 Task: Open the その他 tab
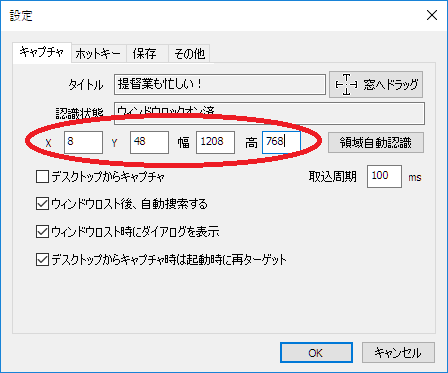(189, 54)
